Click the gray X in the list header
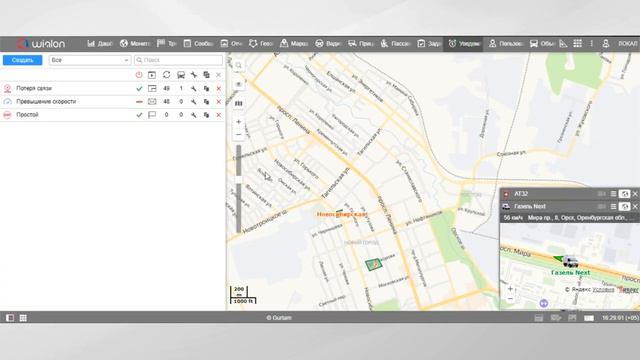The image size is (640, 360). [218, 75]
